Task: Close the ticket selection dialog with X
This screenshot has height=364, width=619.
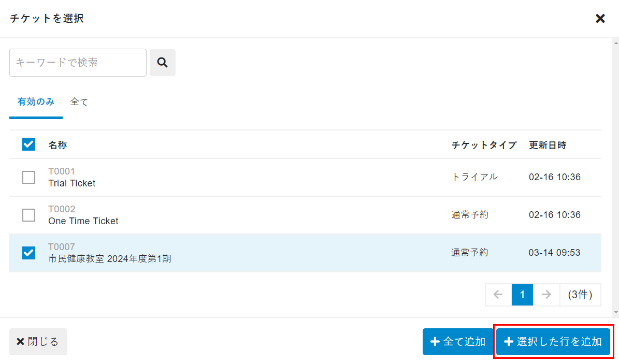Action: click(600, 19)
